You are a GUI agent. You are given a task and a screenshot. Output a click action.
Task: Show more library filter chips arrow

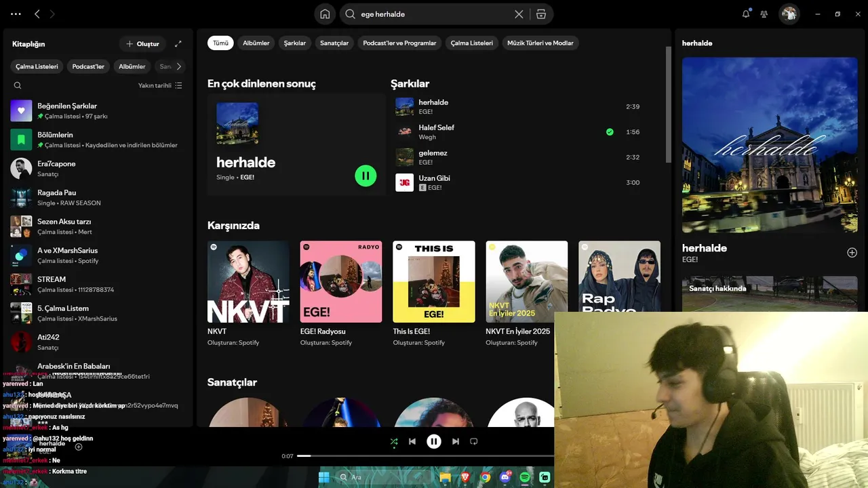(x=178, y=66)
